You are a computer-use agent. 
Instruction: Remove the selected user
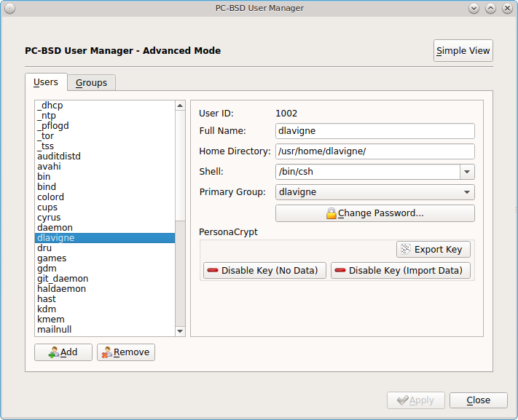(126, 352)
